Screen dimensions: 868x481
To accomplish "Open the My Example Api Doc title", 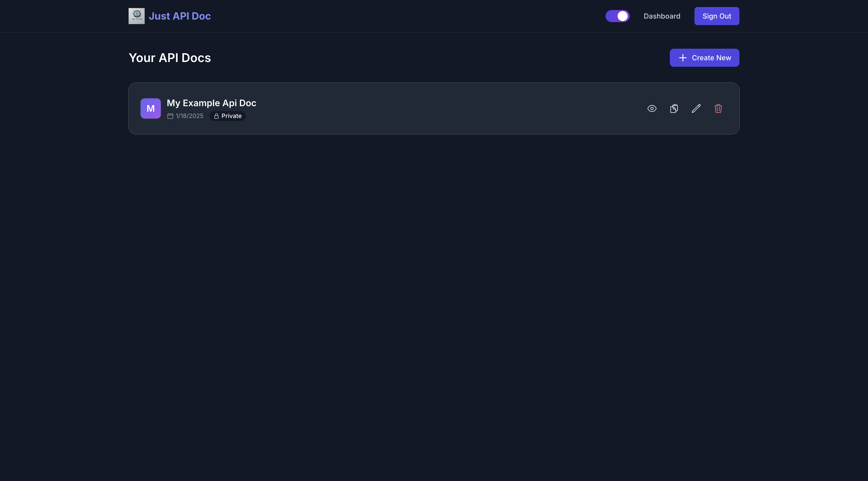I will click(211, 103).
